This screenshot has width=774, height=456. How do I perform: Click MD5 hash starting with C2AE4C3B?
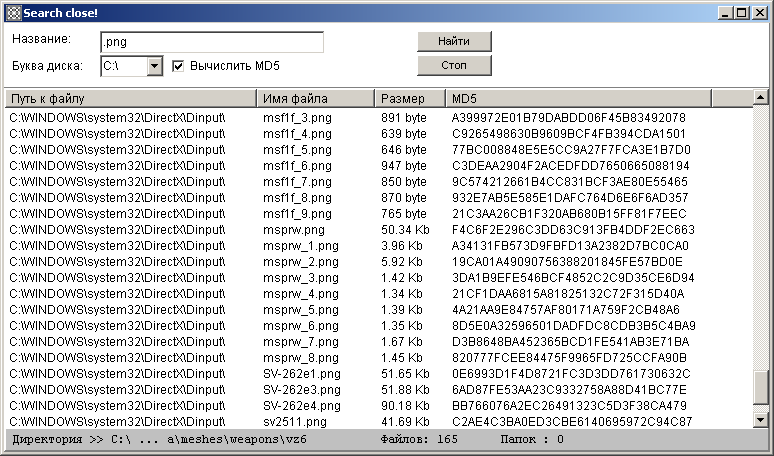click(x=572, y=422)
